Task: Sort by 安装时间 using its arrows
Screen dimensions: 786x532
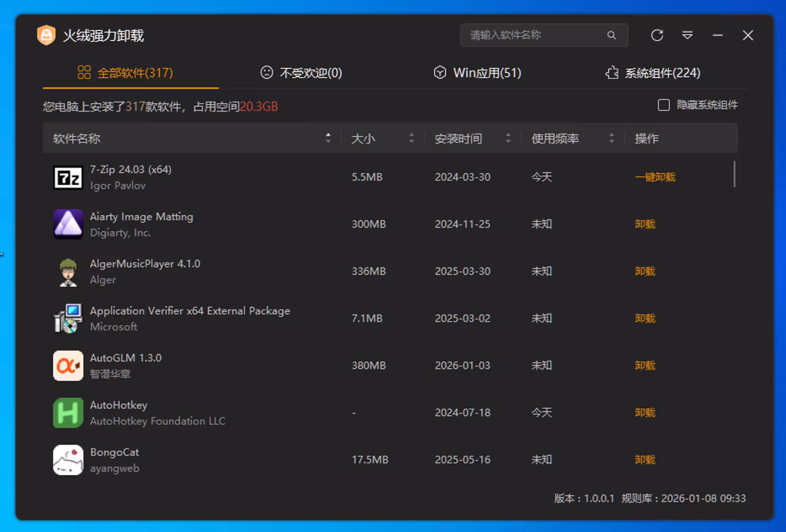Action: [509, 138]
